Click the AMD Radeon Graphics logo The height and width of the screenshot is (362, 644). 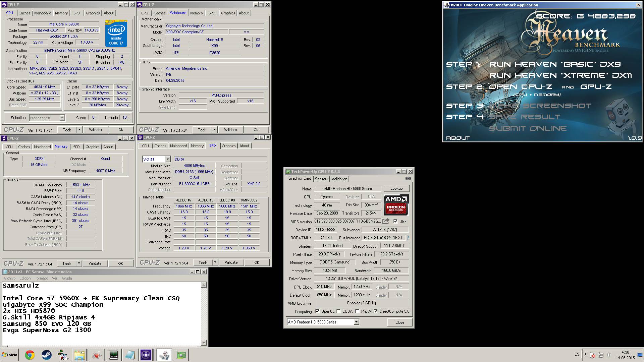pyautogui.click(x=396, y=204)
